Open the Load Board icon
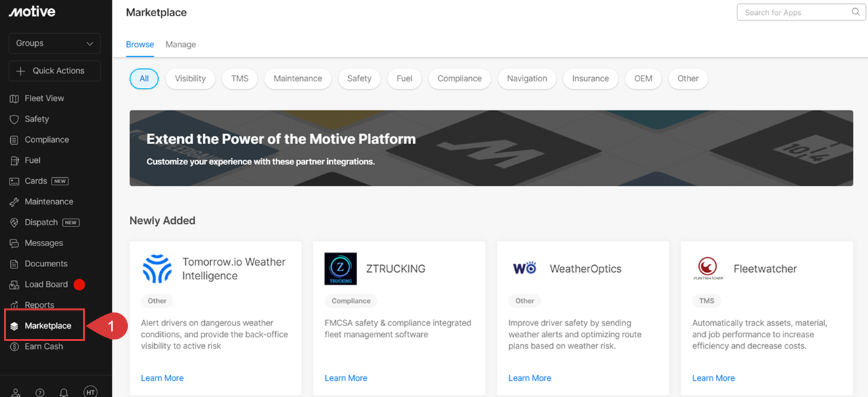 pyautogui.click(x=14, y=285)
